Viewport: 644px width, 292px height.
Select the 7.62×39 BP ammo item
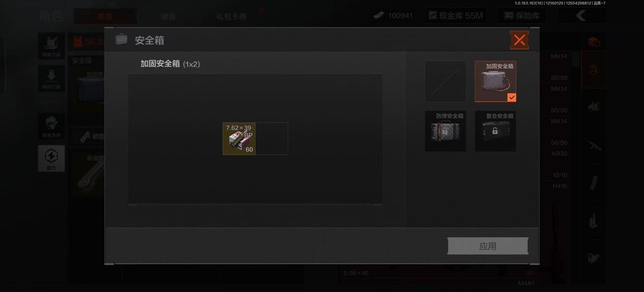click(x=239, y=139)
